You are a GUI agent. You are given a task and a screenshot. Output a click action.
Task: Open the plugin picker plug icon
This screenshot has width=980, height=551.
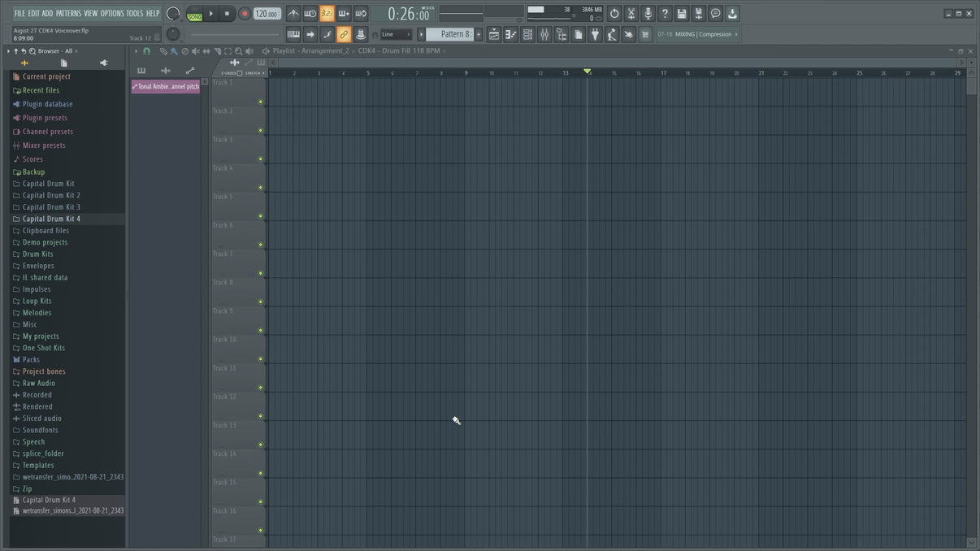click(x=595, y=34)
